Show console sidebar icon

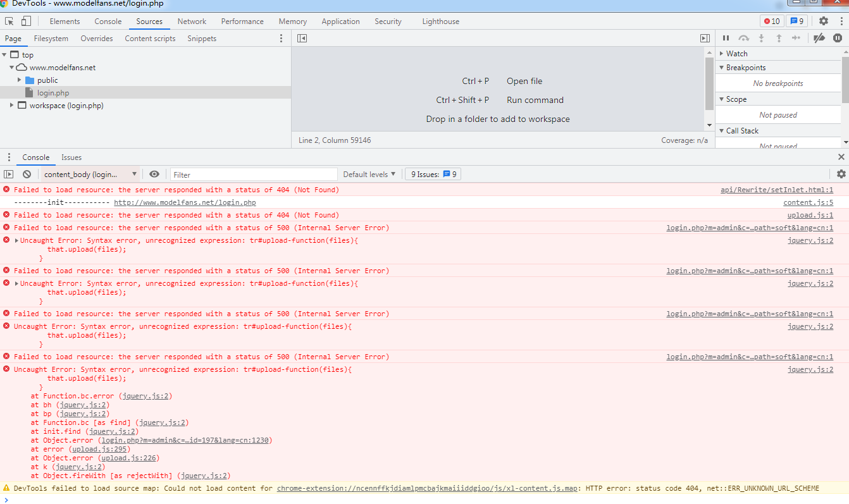pyautogui.click(x=9, y=174)
